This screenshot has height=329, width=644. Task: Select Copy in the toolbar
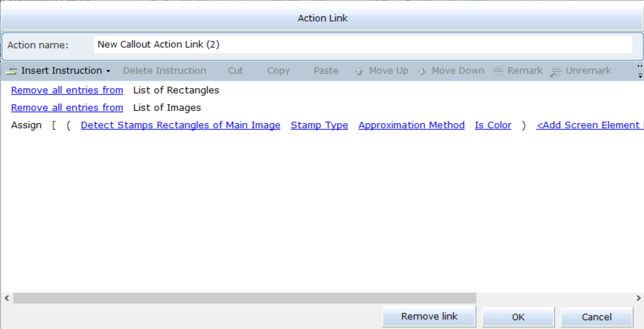click(x=278, y=71)
